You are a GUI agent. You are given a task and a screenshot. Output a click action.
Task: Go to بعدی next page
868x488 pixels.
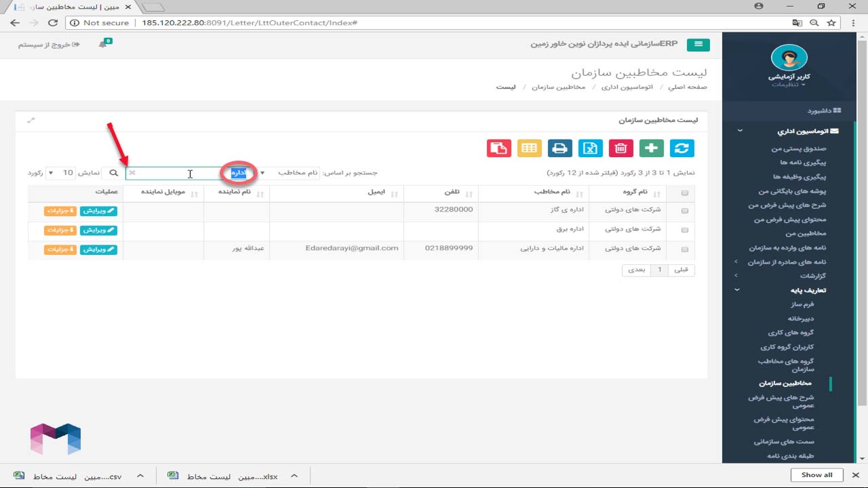tap(637, 270)
